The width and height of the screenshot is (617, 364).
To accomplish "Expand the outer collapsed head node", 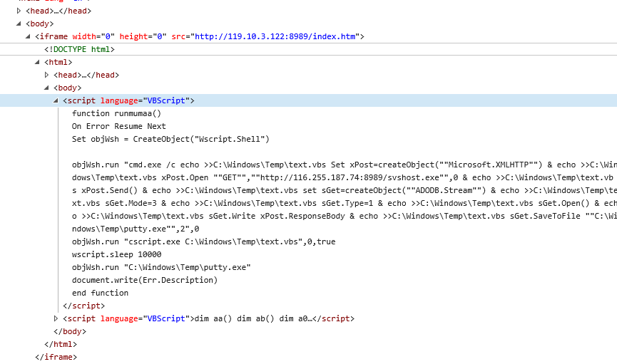I will pos(19,11).
